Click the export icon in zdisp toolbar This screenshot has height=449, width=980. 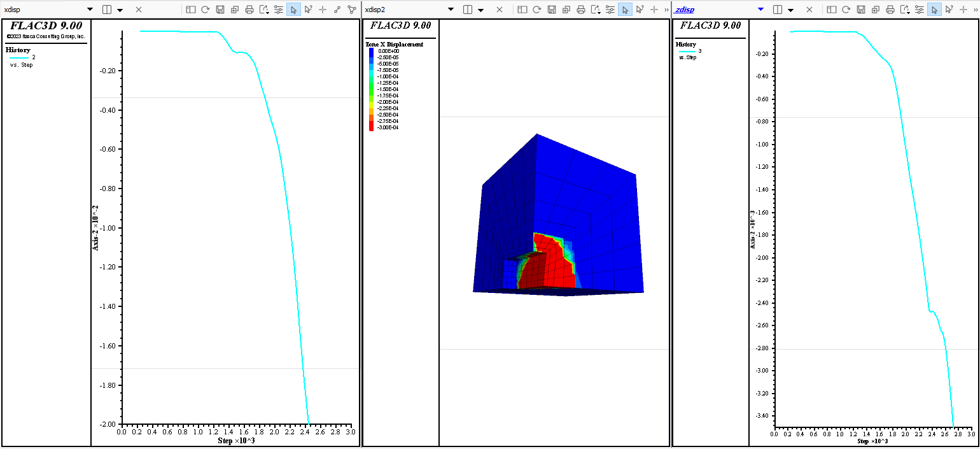pos(905,10)
